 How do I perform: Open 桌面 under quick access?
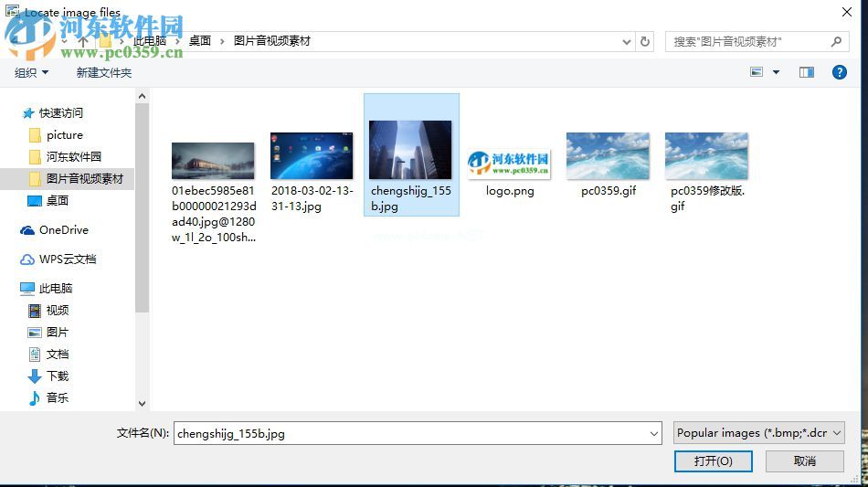coord(58,200)
